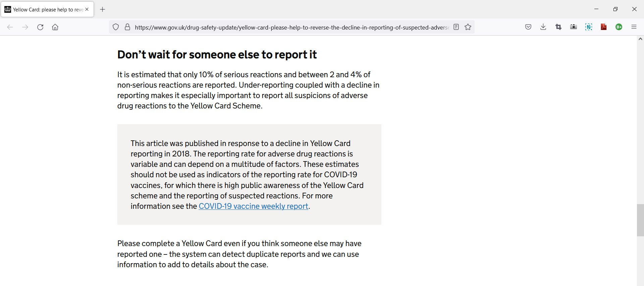Screen dimensions: 644x286
Task: Open the Firefox application menu
Action: [x=634, y=27]
